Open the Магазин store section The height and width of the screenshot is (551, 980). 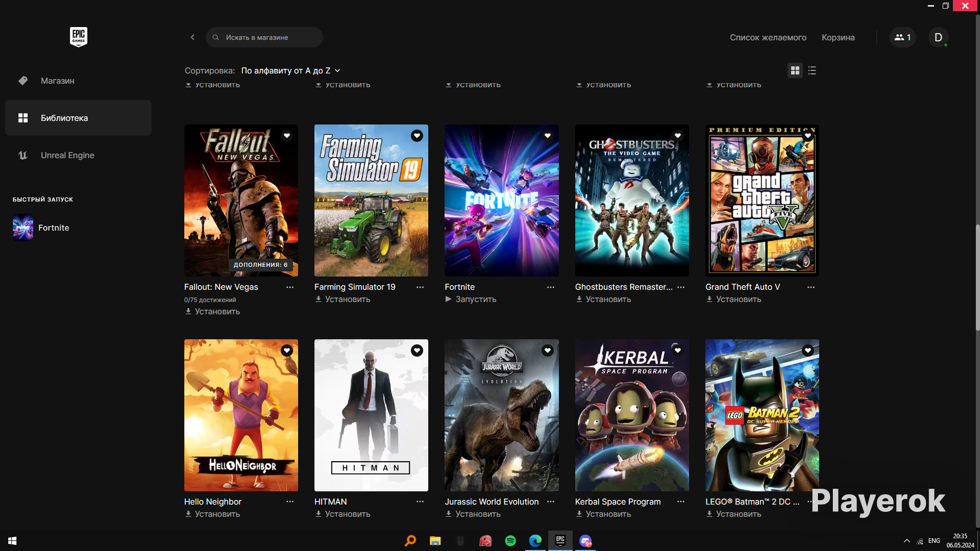tap(78, 80)
